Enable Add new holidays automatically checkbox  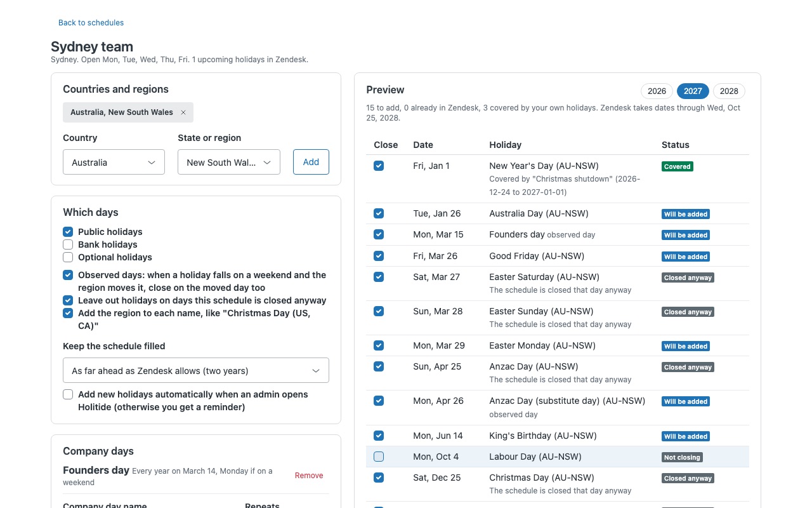point(68,394)
